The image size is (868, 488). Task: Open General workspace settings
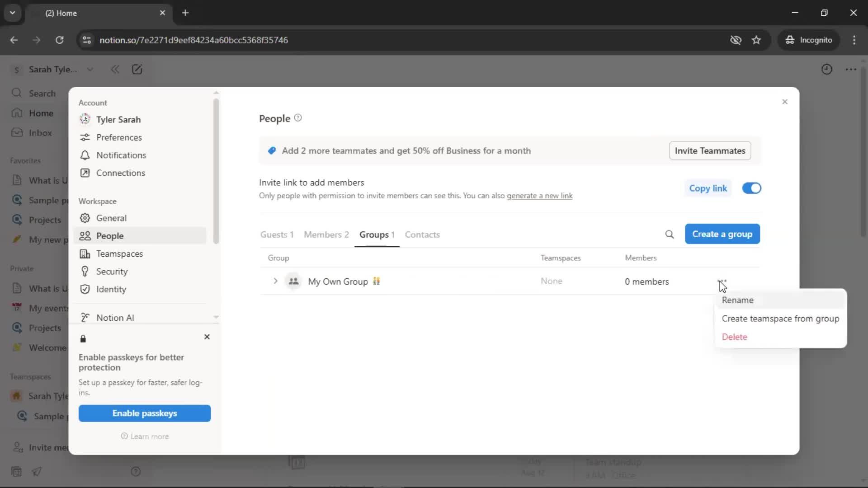[x=111, y=218]
